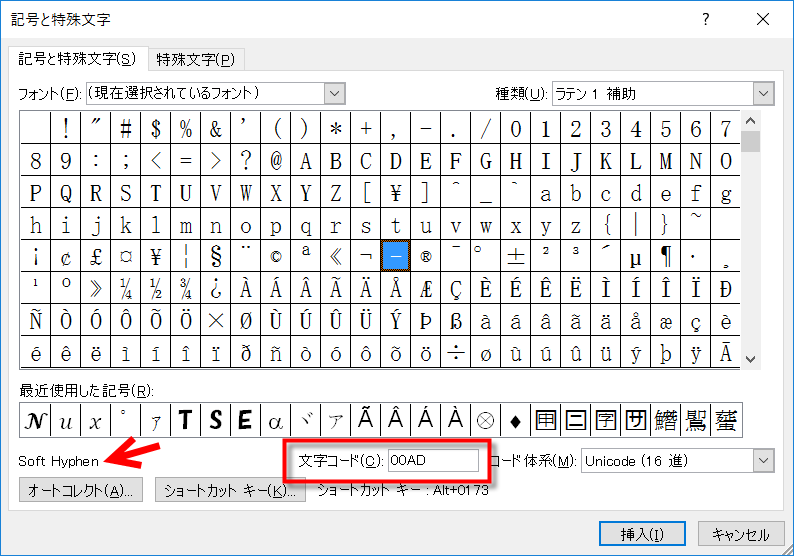The height and width of the screenshot is (556, 794).
Task: Click the オートコレクト button
Action: [x=81, y=490]
